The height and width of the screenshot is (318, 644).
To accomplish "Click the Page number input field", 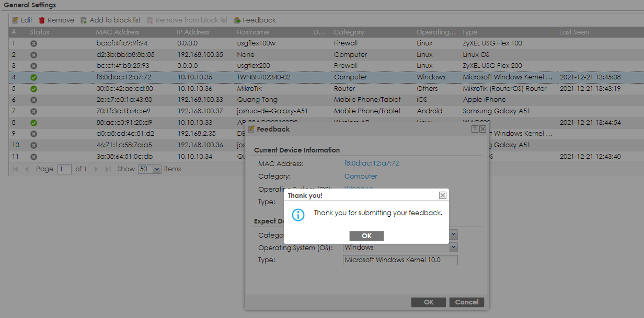I will (65, 169).
